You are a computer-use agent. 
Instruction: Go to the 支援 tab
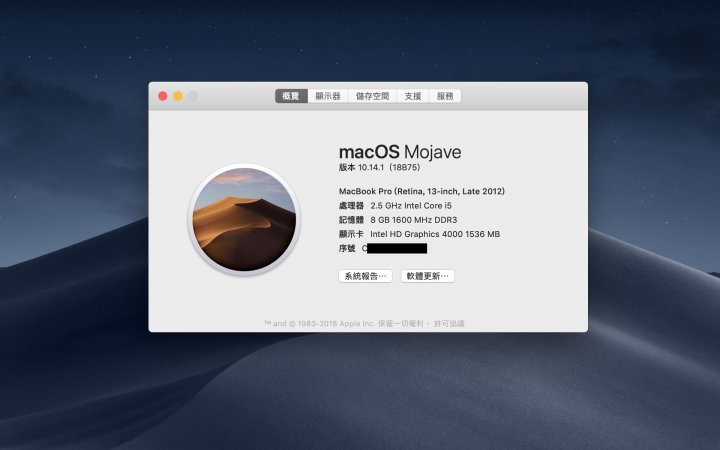click(x=413, y=96)
